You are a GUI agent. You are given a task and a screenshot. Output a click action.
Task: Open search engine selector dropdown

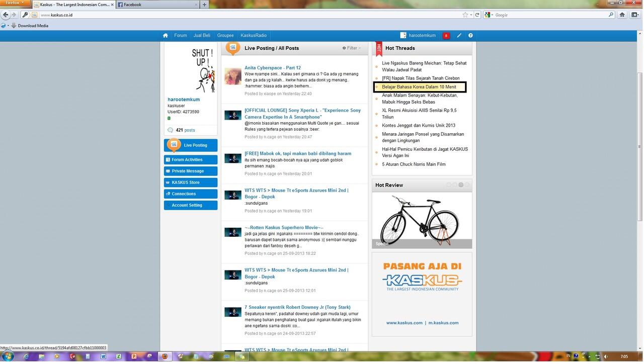489,15
